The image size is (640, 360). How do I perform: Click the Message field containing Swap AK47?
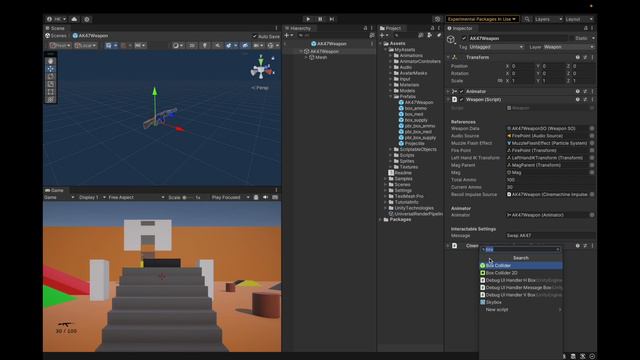coord(550,236)
